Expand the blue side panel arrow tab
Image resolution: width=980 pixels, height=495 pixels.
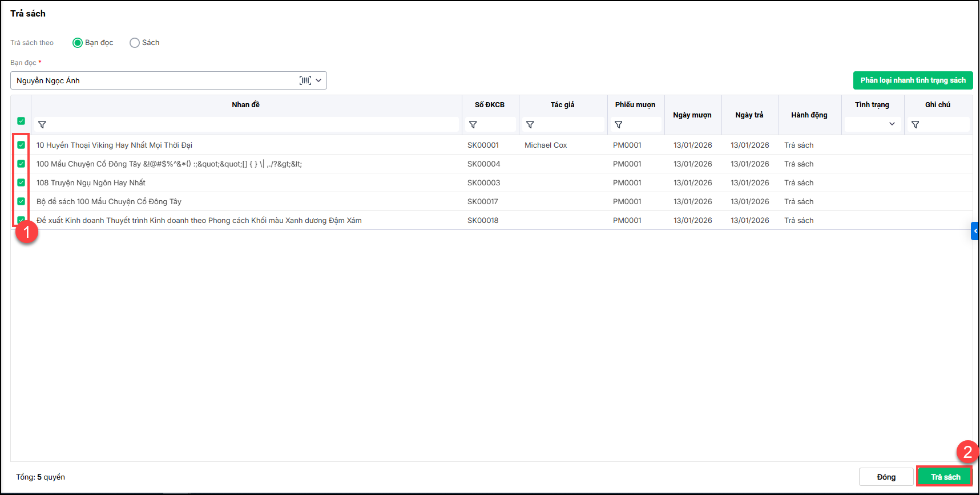pyautogui.click(x=975, y=231)
